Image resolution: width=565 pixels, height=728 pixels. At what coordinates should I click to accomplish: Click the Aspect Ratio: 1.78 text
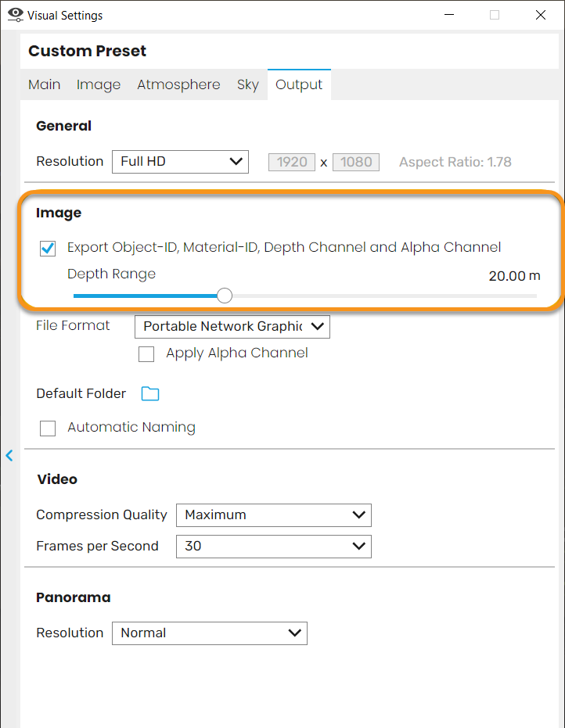455,162
